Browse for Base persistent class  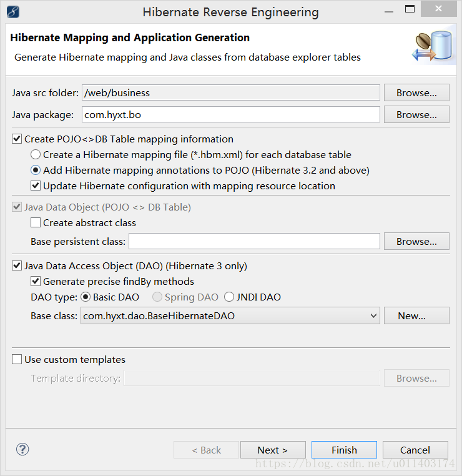click(416, 241)
